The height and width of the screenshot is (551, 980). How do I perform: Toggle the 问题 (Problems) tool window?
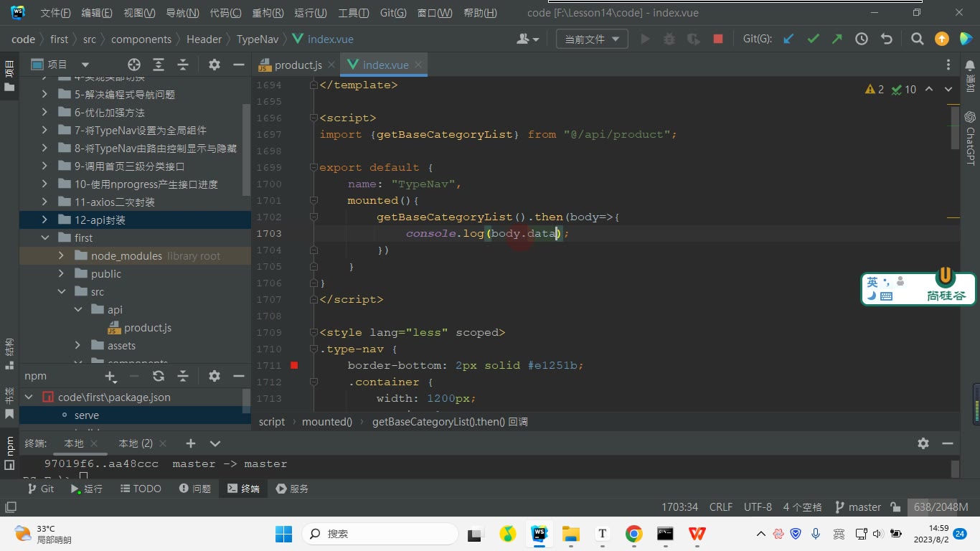click(194, 489)
